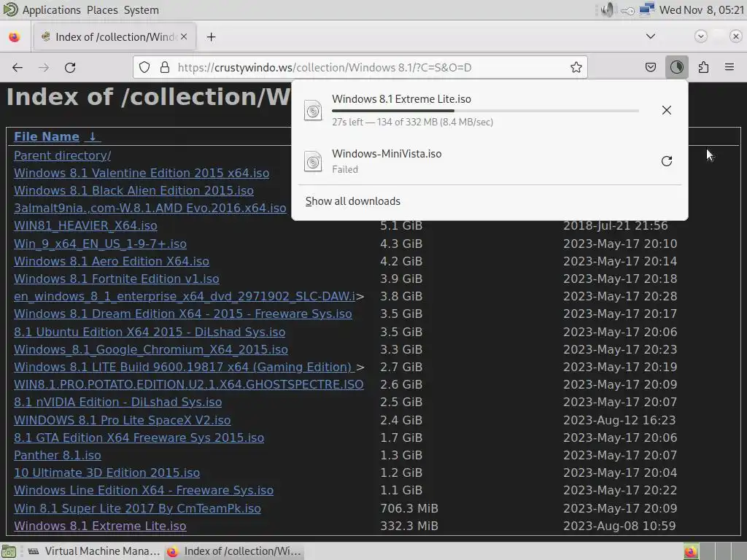Close the Index of /collection tab
This screenshot has width=747, height=560.
click(x=184, y=36)
